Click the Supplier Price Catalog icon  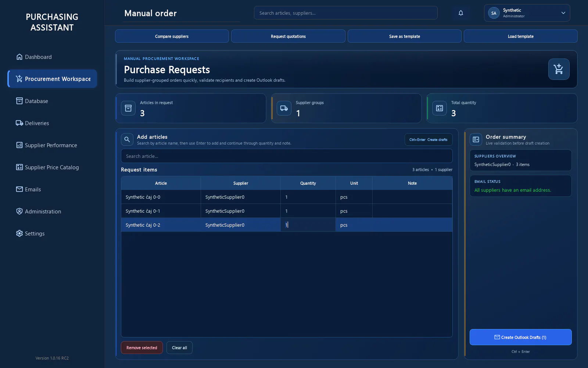[x=19, y=167]
